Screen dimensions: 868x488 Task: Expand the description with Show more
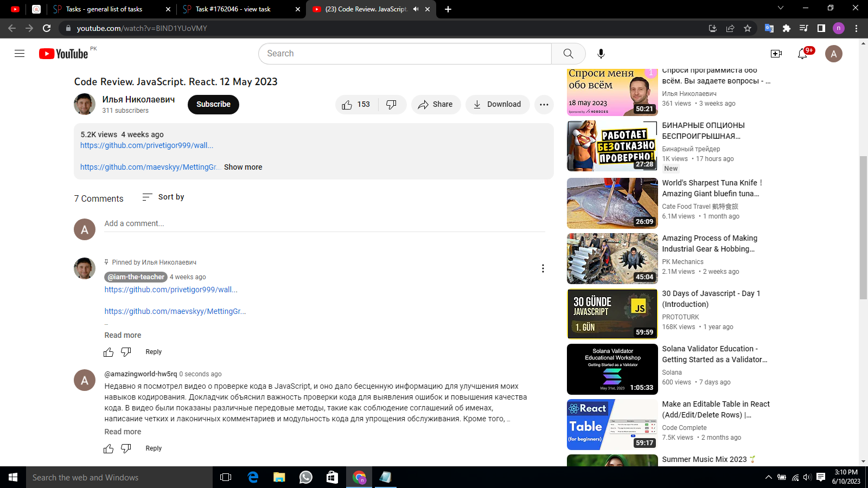click(243, 168)
